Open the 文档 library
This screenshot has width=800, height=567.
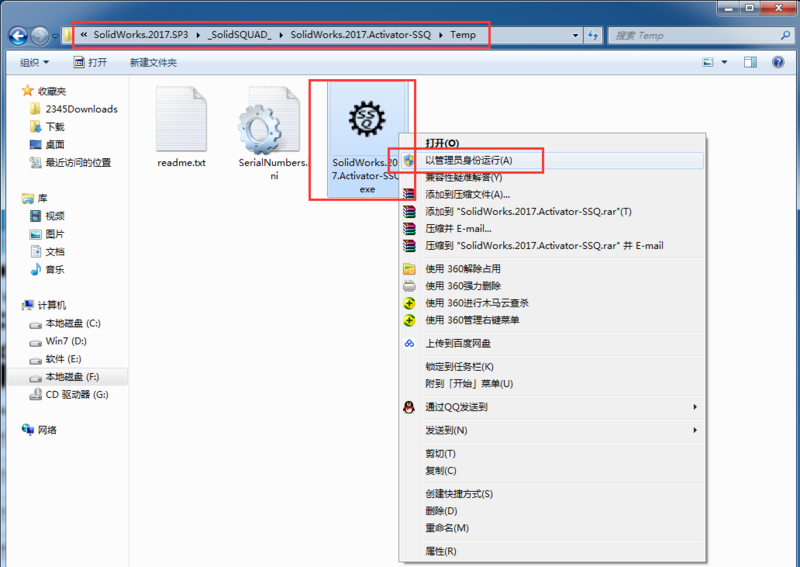coord(47,252)
